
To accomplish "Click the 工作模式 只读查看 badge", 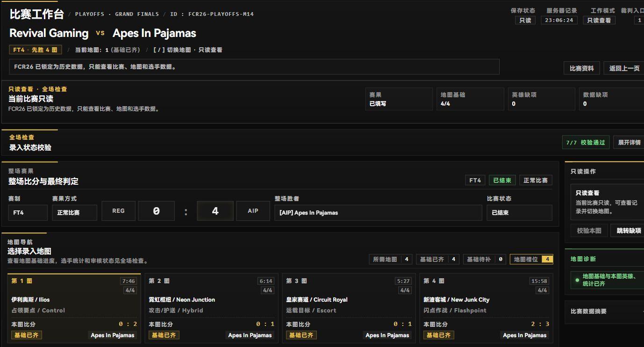I will coord(599,20).
